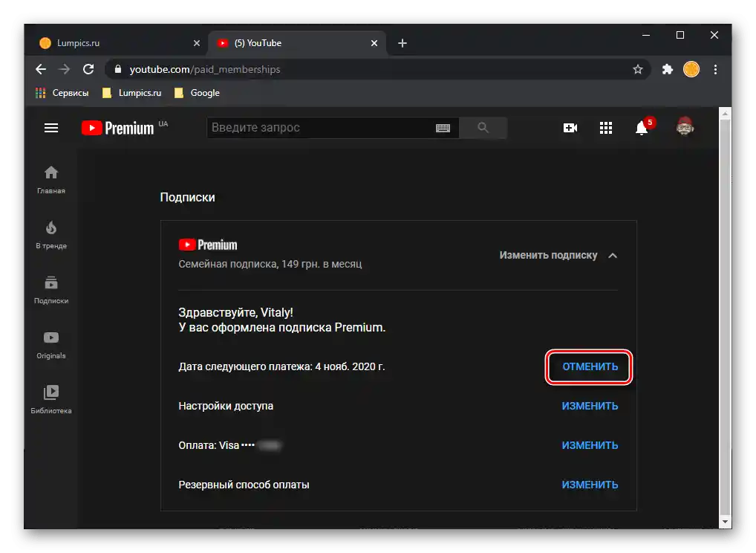Open notifications via the bell icon
Viewport: 756px width, 553px height.
click(642, 127)
